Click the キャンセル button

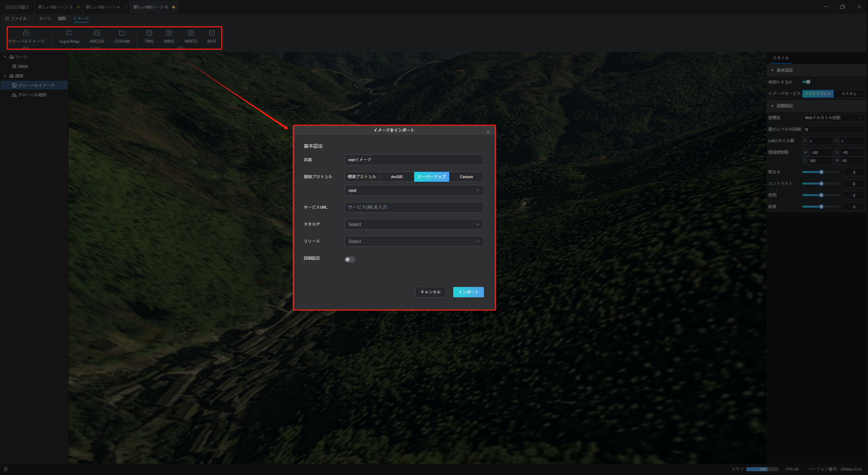[x=430, y=292]
